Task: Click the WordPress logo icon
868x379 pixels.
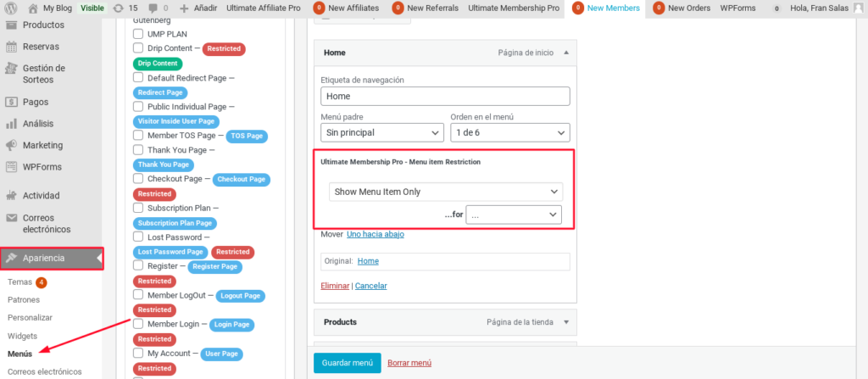Action: coord(10,8)
